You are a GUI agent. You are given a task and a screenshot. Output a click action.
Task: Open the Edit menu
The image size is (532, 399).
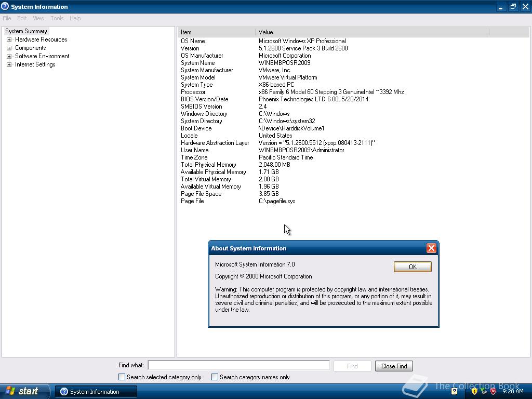coord(22,18)
